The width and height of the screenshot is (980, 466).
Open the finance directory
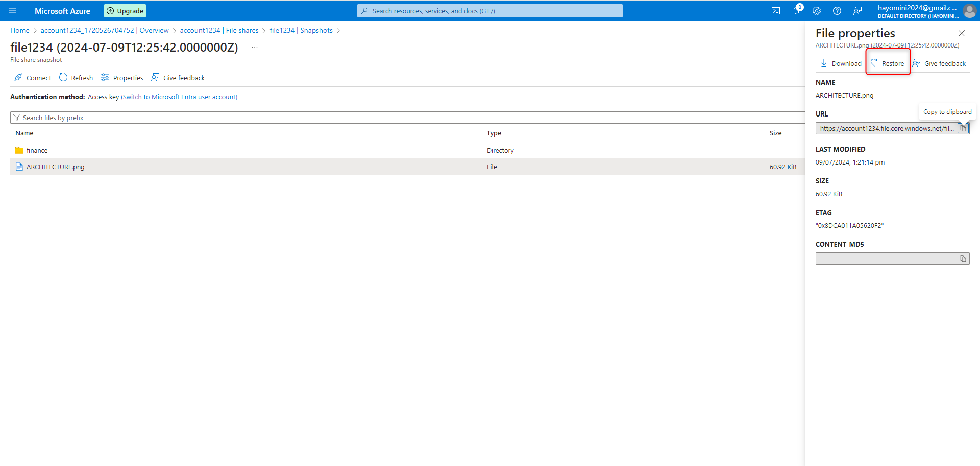pos(37,151)
